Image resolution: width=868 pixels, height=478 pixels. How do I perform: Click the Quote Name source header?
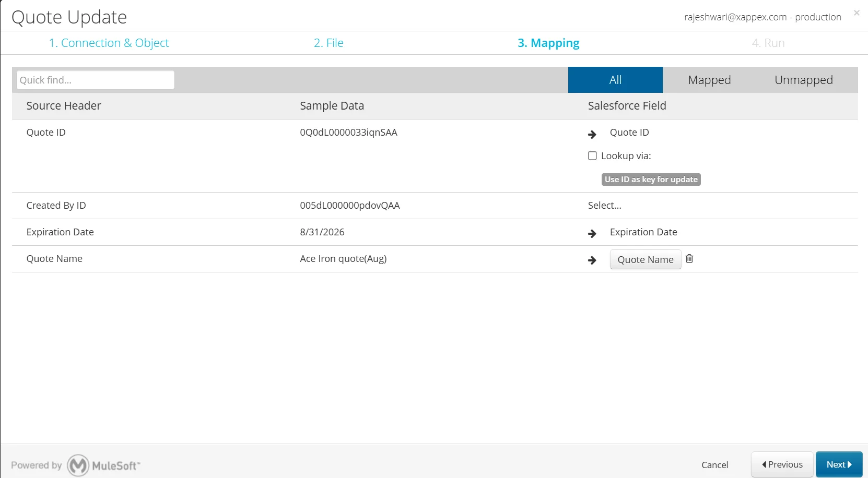coord(54,259)
